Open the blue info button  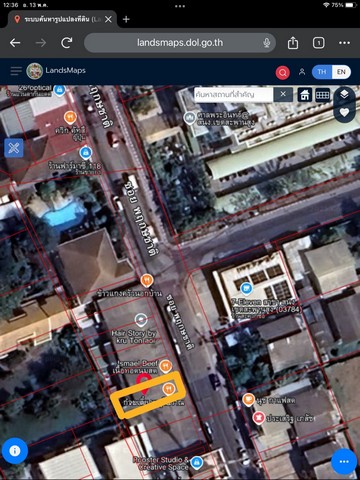(15, 451)
